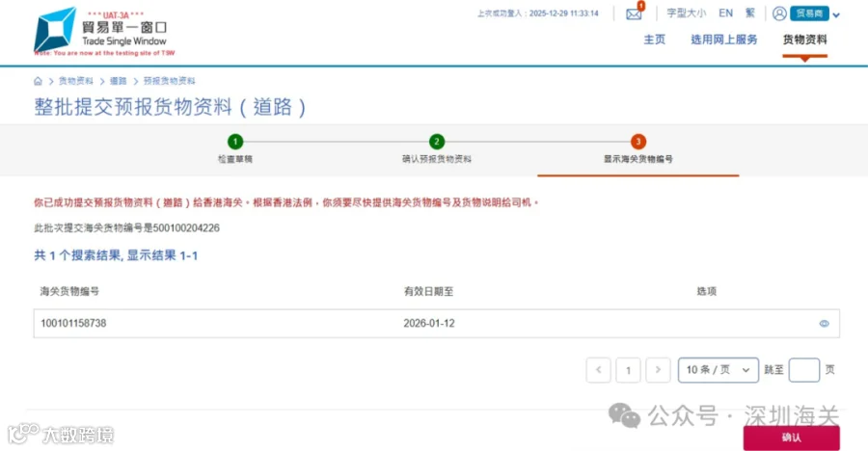This screenshot has width=868, height=451.
Task: Go to the 主页 menu
Action: 654,40
